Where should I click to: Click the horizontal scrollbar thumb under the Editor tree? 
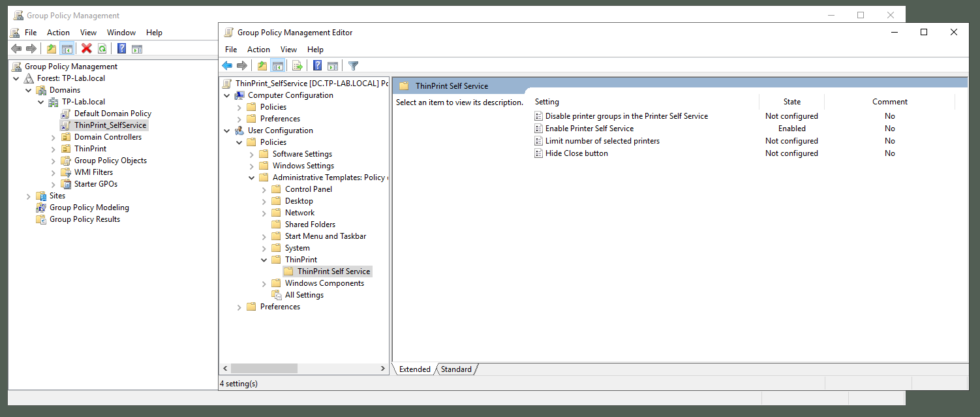(x=264, y=369)
